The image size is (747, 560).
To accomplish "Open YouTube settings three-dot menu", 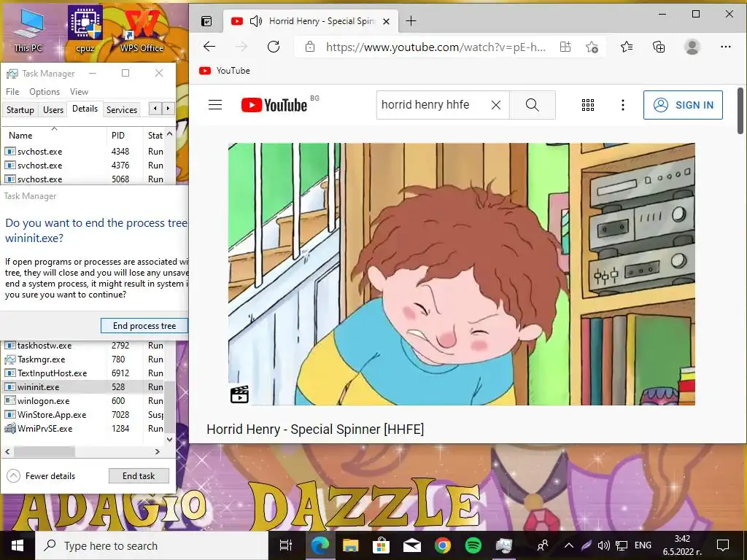I will click(623, 105).
